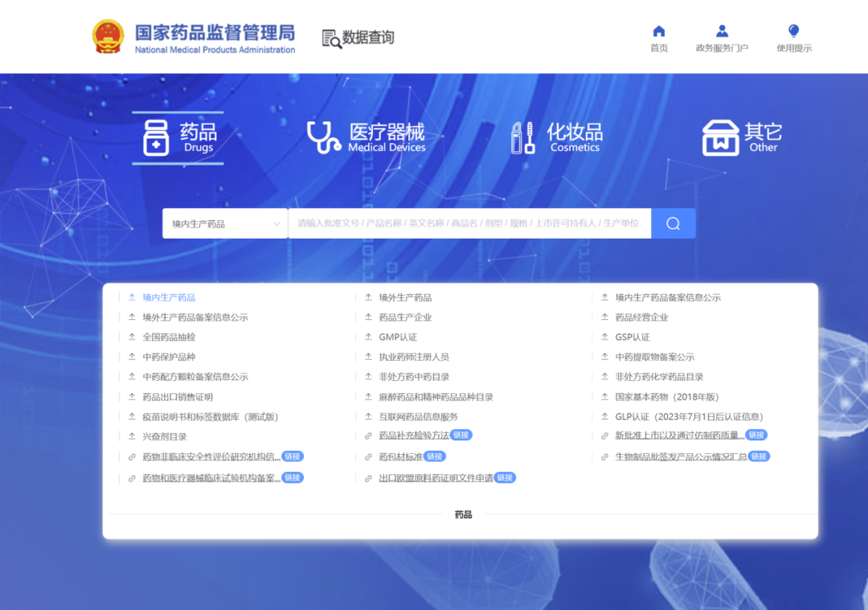This screenshot has height=610, width=868.
Task: Open 中药保护品种 category
Action: pyautogui.click(x=169, y=357)
